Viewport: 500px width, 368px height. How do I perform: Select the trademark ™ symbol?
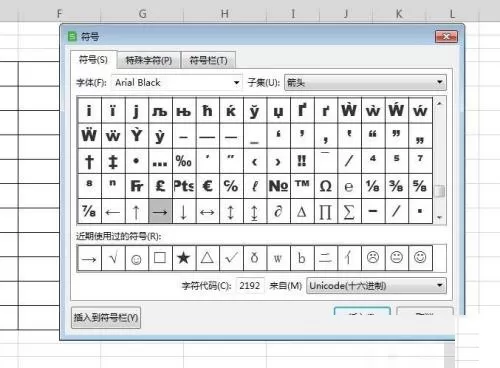tap(302, 186)
